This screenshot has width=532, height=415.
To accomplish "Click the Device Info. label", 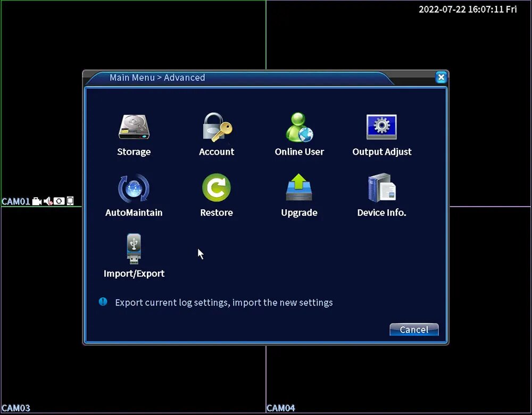I will pyautogui.click(x=381, y=213).
